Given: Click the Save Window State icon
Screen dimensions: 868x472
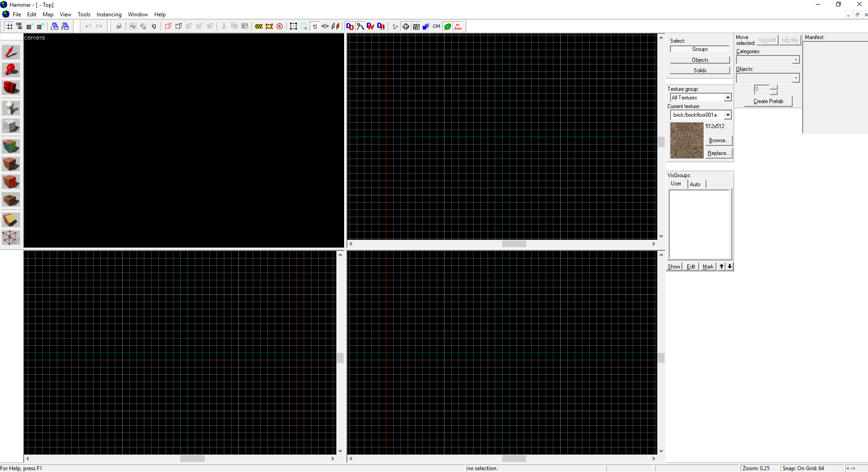Looking at the screenshot, I should (x=65, y=26).
